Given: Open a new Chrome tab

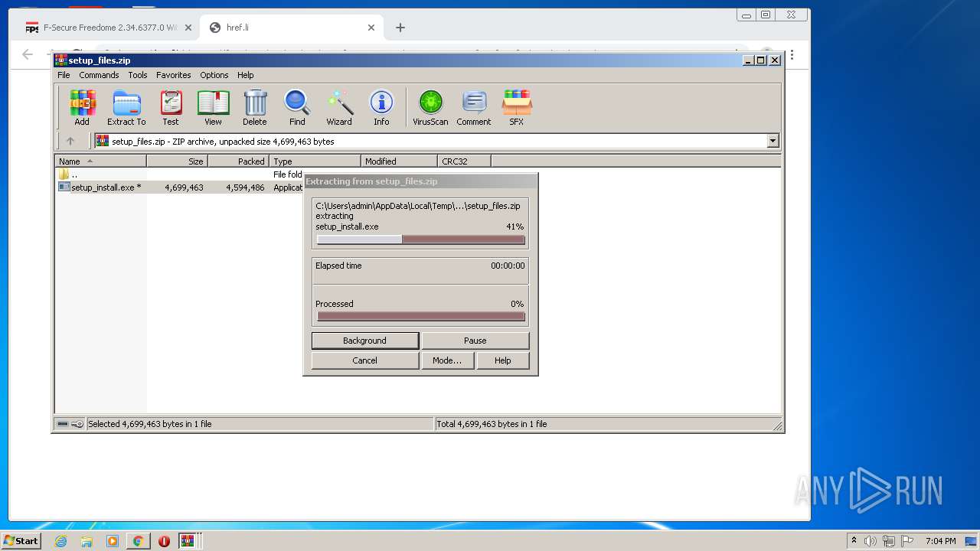Looking at the screenshot, I should click(x=400, y=28).
